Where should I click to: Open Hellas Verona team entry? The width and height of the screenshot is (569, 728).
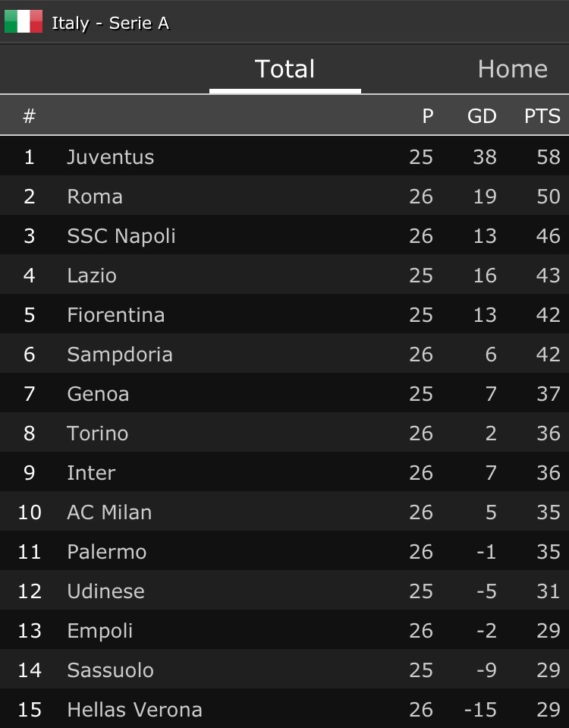tap(134, 710)
